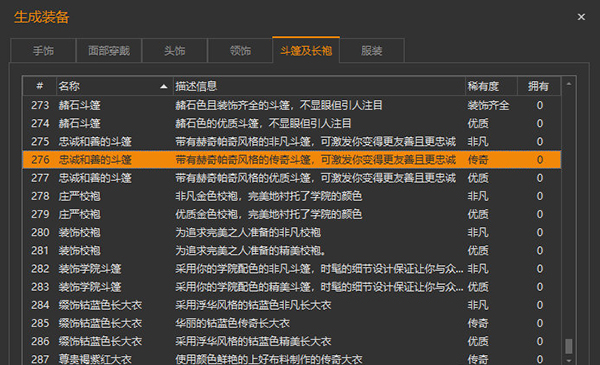Close the 生成装备 dialog
Screen dimensions: 600x365
tap(581, 17)
